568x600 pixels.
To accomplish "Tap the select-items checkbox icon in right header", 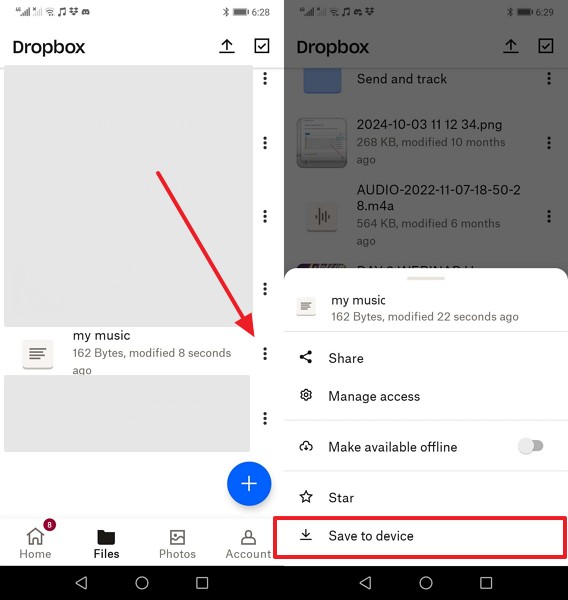I will point(546,46).
